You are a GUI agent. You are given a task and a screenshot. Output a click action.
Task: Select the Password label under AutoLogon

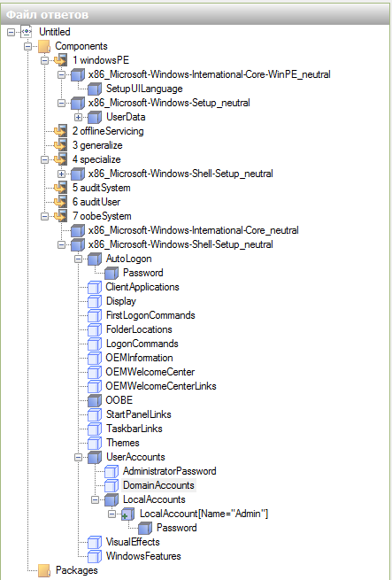pyautogui.click(x=142, y=273)
